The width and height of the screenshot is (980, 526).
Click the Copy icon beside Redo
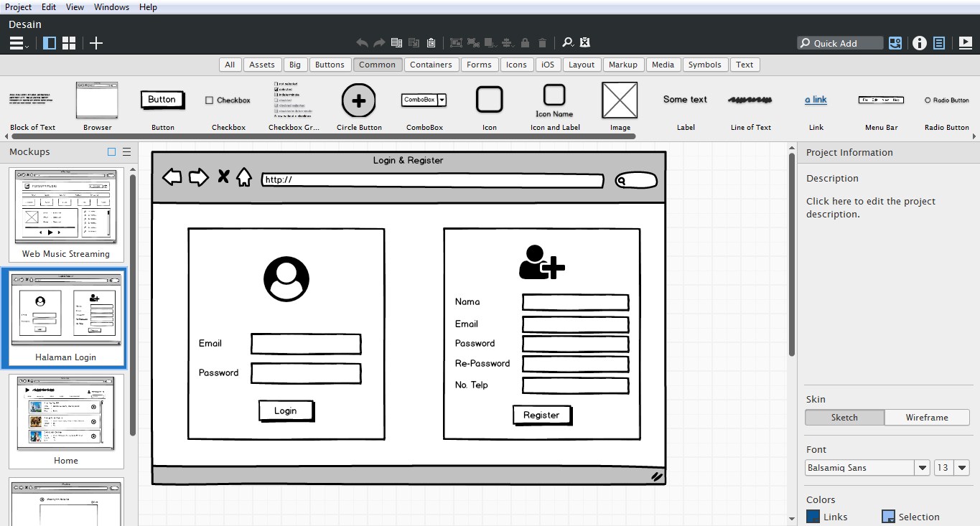[x=397, y=43]
